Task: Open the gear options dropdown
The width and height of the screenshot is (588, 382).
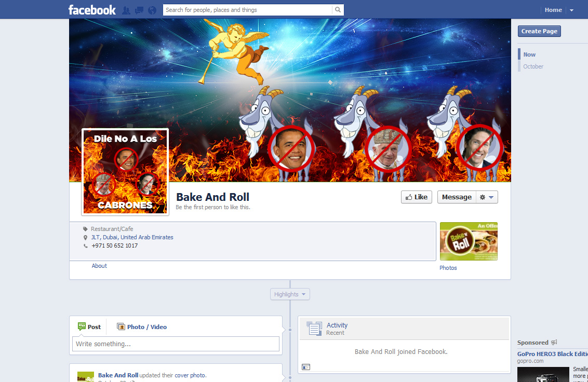Action: click(487, 197)
